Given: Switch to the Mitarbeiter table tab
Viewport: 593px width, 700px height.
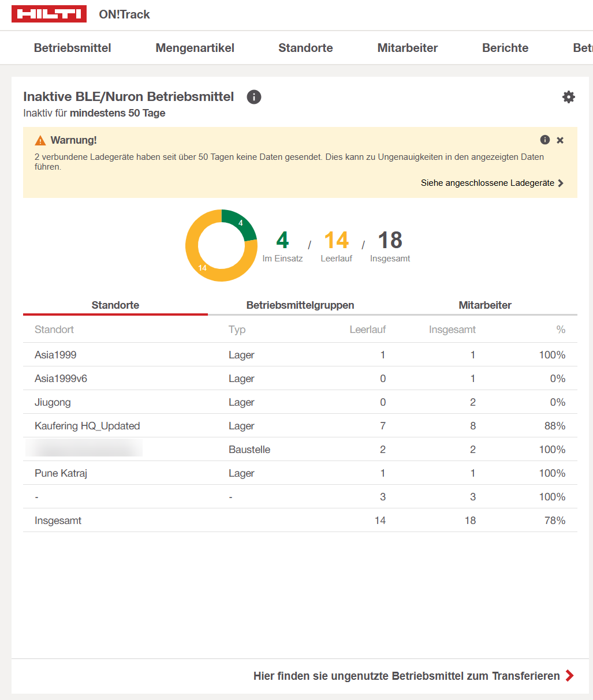Looking at the screenshot, I should [485, 305].
